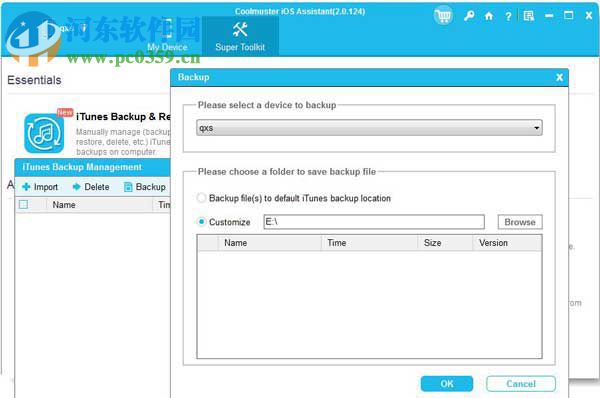Click Import in iTunes Backup Management
Screen dimensions: 600x398
coord(40,187)
